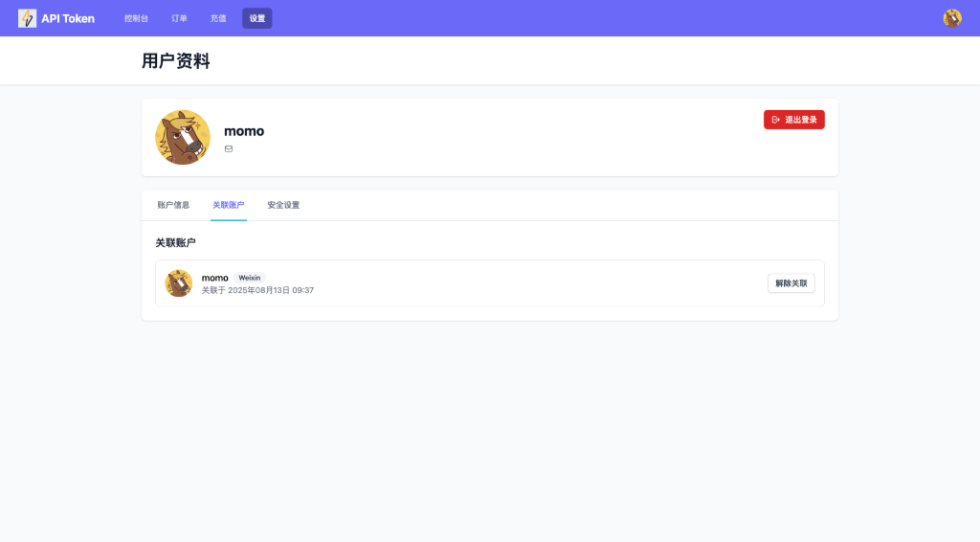Open the user avatar menu in the top bar
980x542 pixels.
(951, 18)
